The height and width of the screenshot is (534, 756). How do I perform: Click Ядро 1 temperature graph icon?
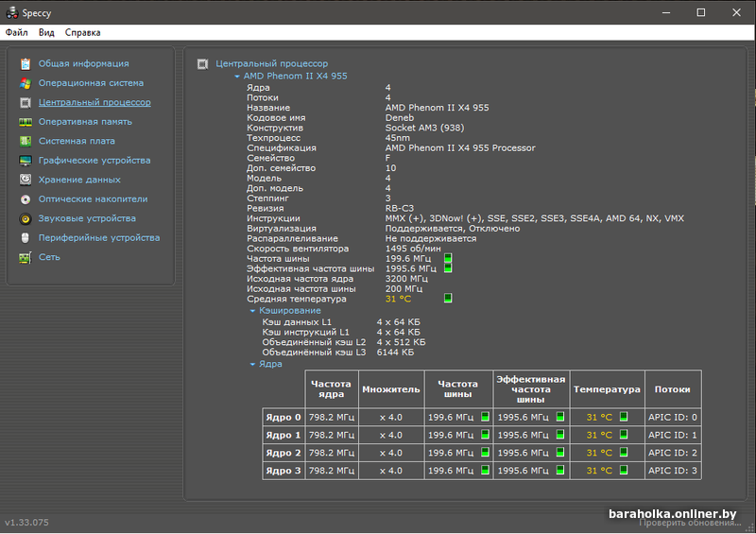pyautogui.click(x=624, y=435)
